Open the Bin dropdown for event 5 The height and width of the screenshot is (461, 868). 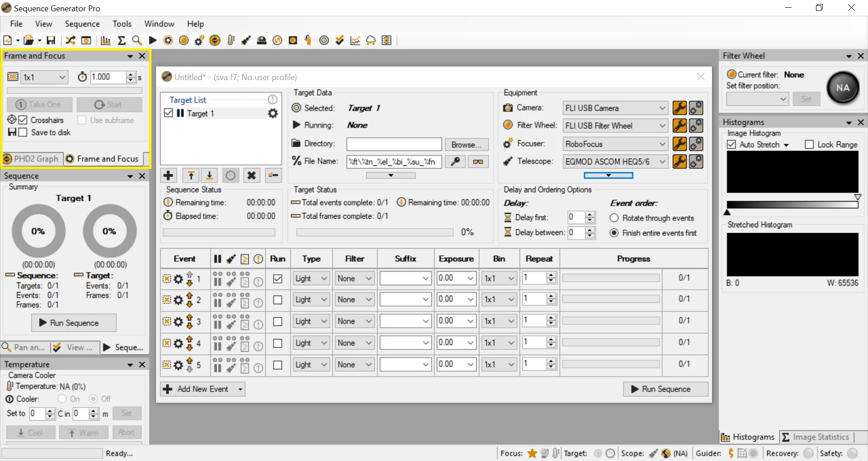tap(499, 364)
